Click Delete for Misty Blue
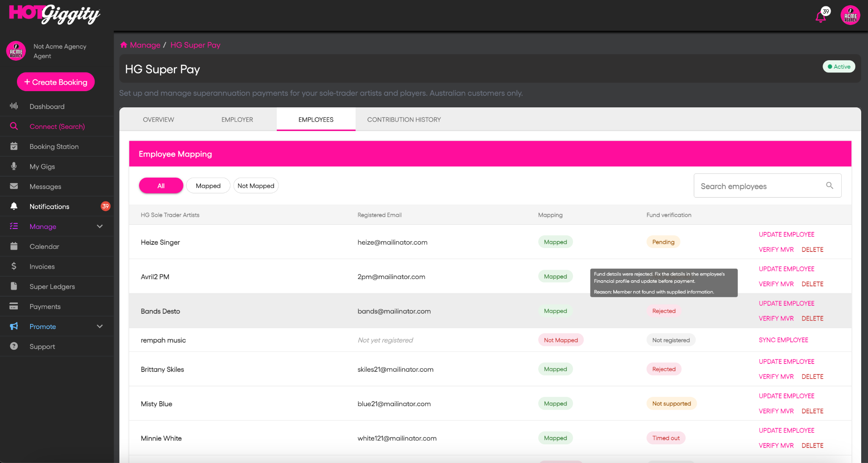The height and width of the screenshot is (463, 868). point(812,411)
